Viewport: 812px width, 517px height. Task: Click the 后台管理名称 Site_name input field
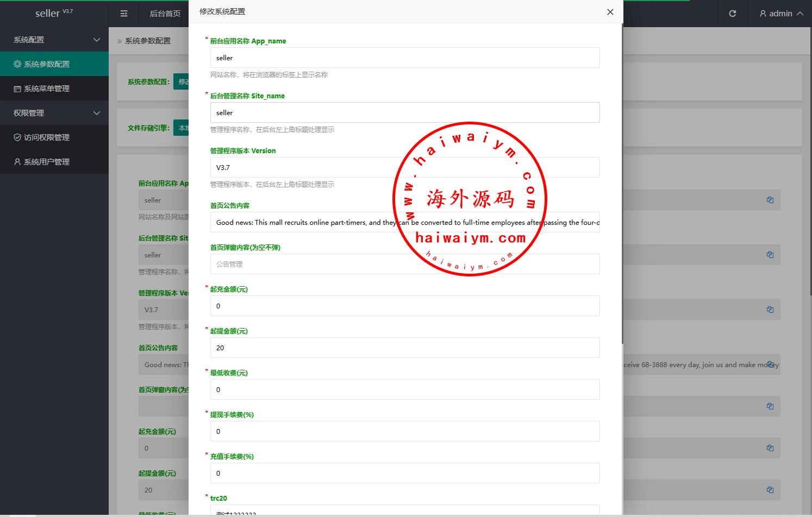tap(405, 112)
